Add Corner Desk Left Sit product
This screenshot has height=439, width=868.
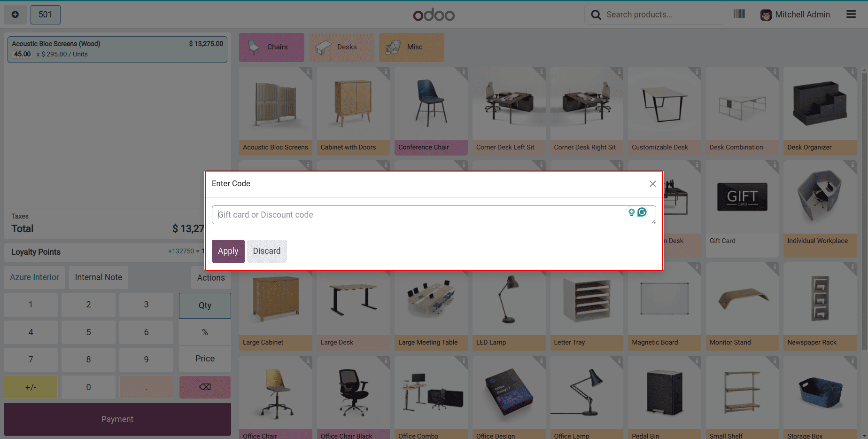pos(509,111)
